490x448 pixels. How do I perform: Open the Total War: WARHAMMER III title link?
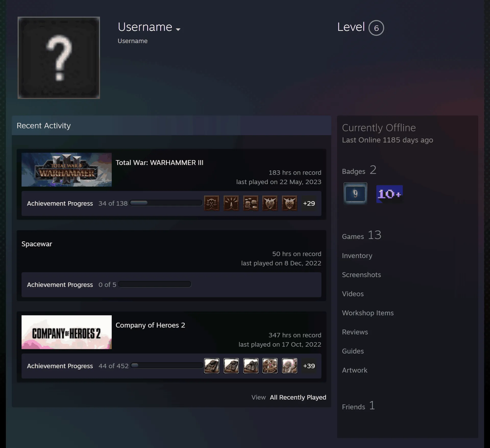point(160,163)
